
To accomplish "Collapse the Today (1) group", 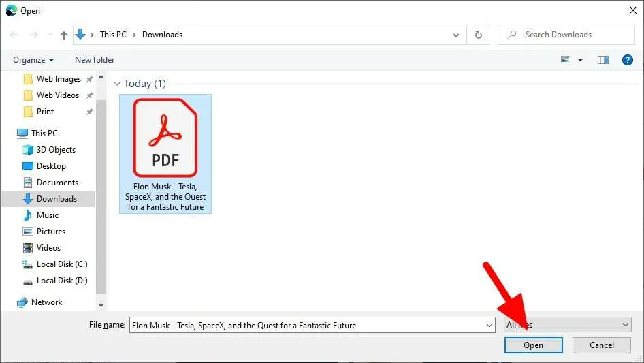I will [x=117, y=84].
